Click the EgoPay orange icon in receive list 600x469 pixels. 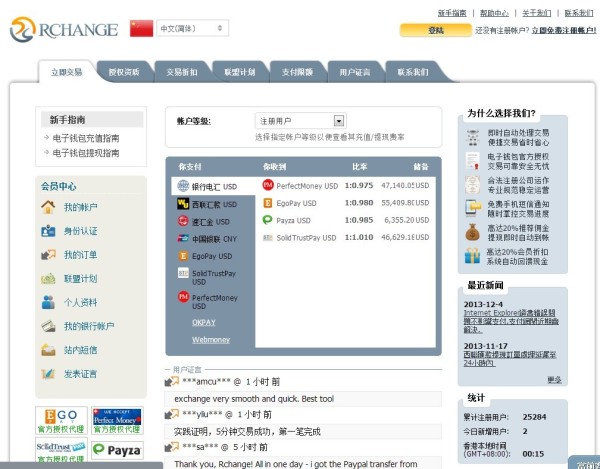coord(268,203)
